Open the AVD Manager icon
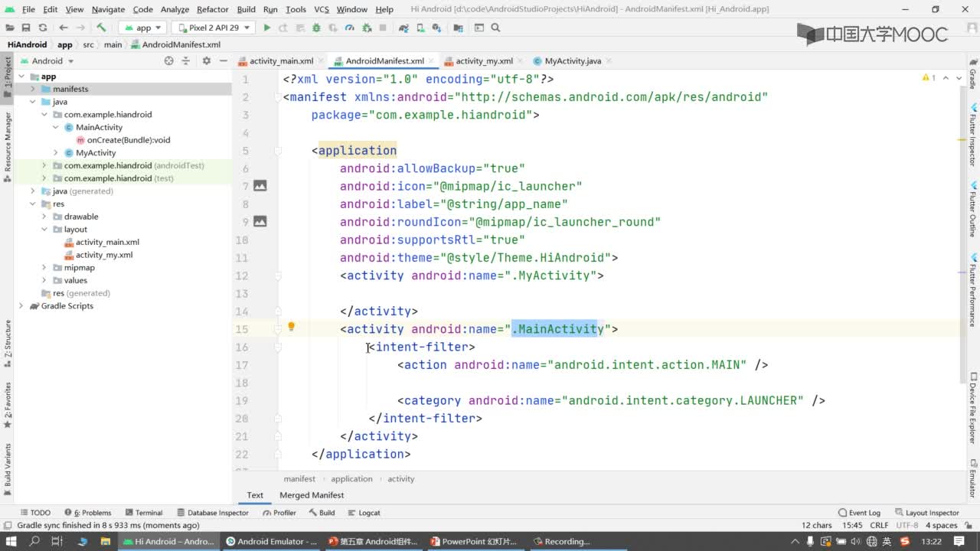 tap(420, 28)
